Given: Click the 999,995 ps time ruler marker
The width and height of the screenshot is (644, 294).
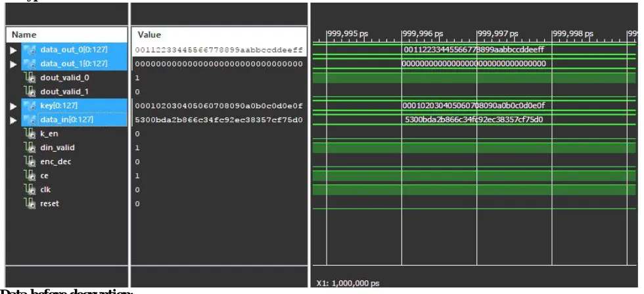Looking at the screenshot, I should click(347, 34).
